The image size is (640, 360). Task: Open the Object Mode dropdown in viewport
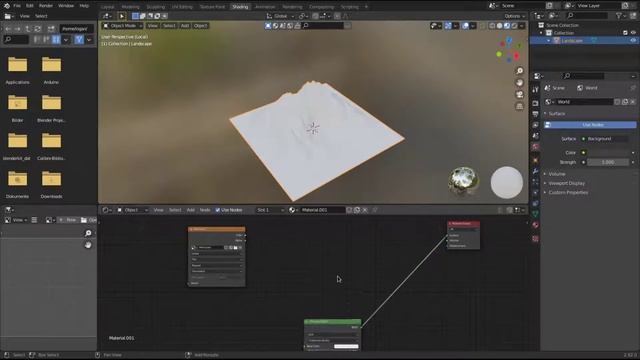122,26
